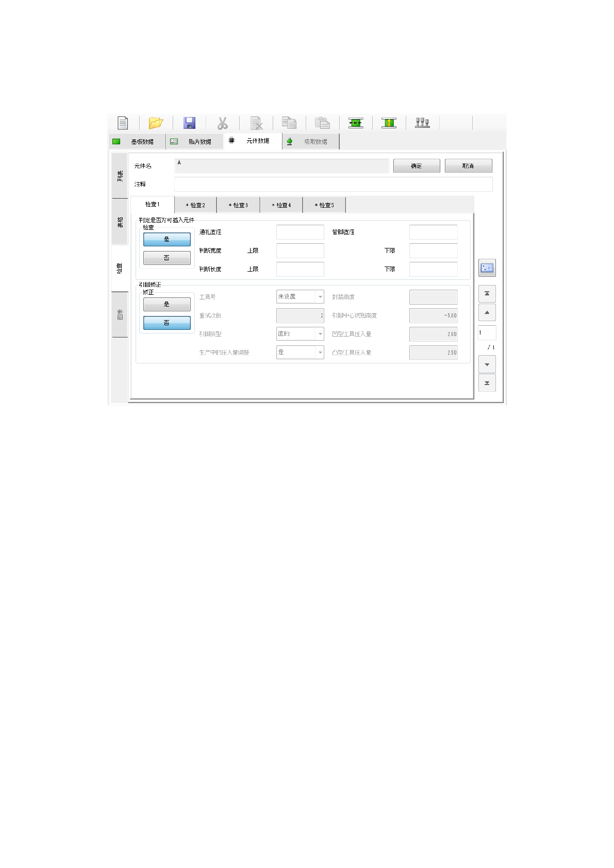Open the 吸取数据 tab
This screenshot has height=868, width=614.
coord(311,141)
